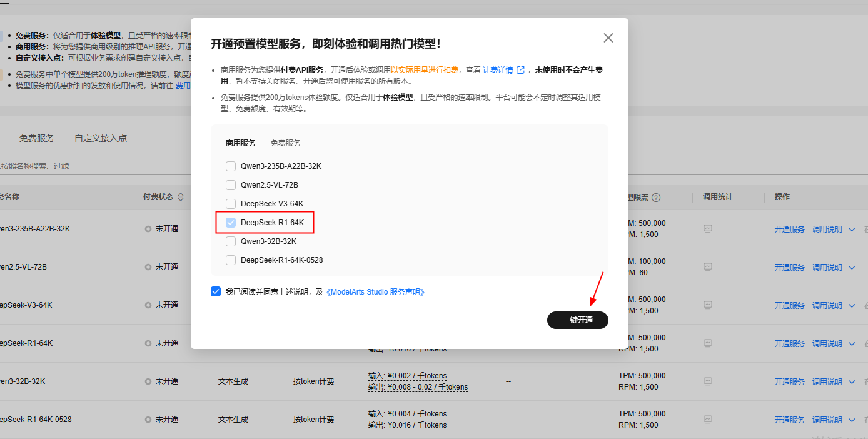Switch to 免费服务 tab in dialog
868x439 pixels.
click(285, 143)
